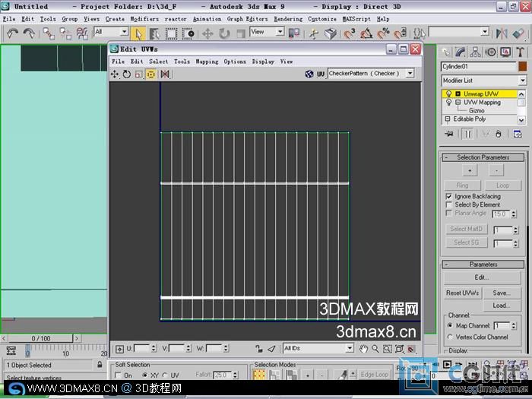Screen dimensions: 532x399
Task: Choose Rectangular Selection Region tool
Action: [x=171, y=33]
